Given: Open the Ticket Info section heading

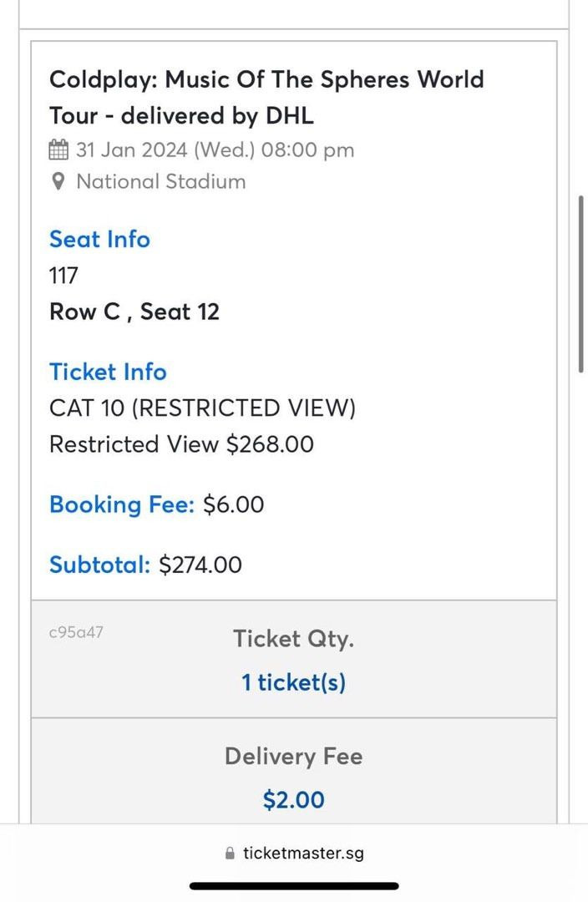Looking at the screenshot, I should pos(108,372).
